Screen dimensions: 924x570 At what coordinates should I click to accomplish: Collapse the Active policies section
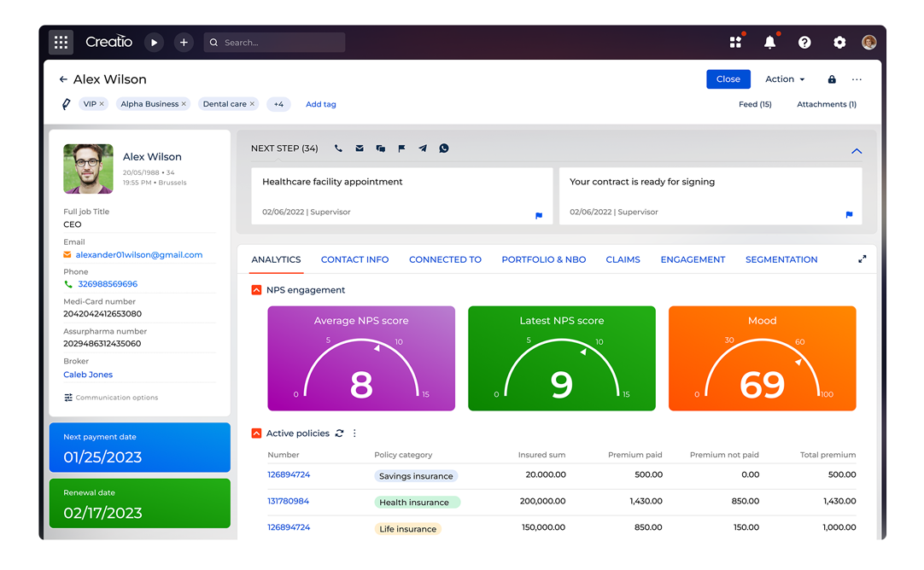click(256, 433)
